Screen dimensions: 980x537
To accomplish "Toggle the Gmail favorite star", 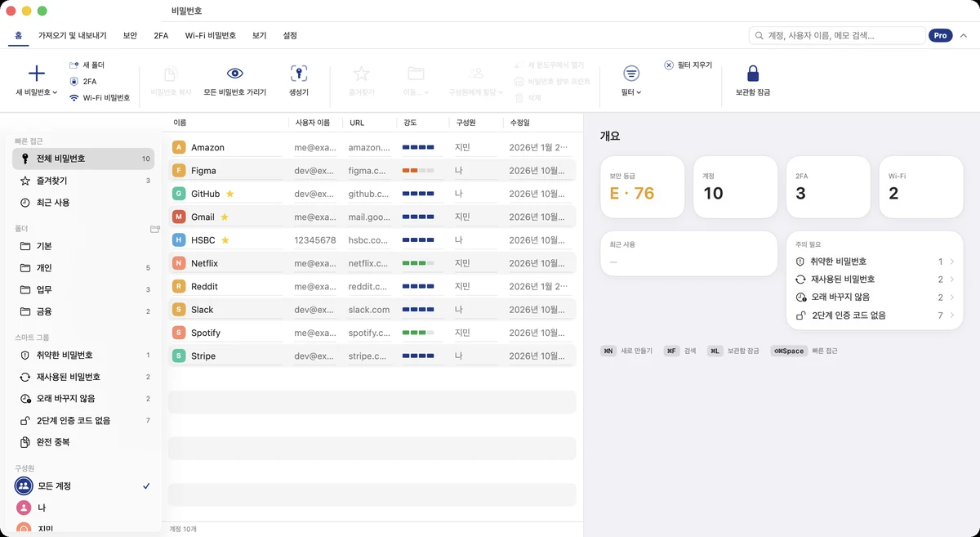I will [225, 217].
